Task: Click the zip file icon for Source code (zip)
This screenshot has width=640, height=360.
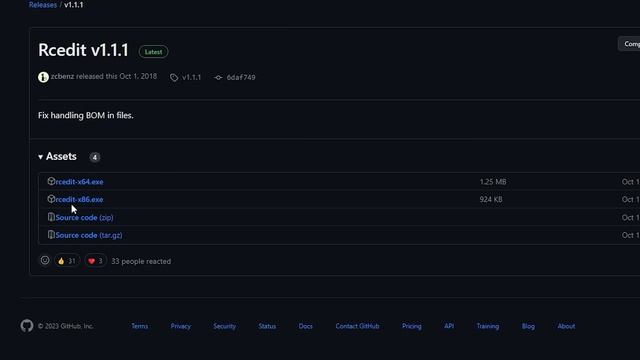Action: click(51, 217)
